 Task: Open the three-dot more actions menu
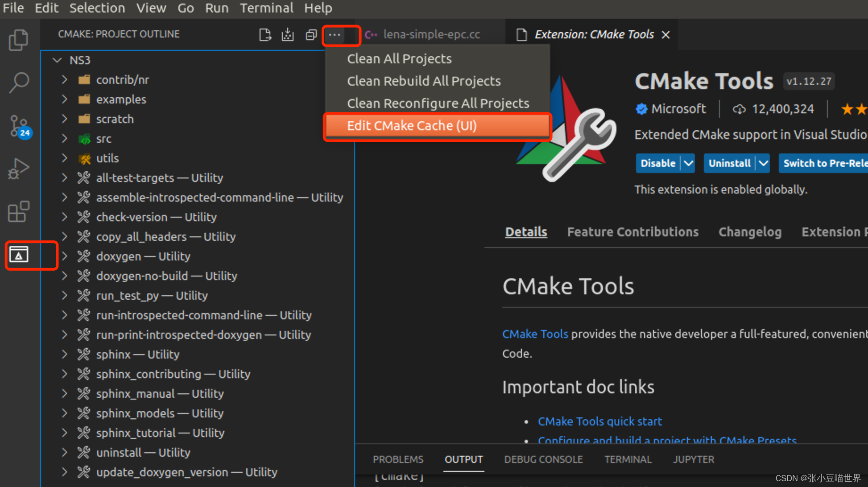click(335, 34)
